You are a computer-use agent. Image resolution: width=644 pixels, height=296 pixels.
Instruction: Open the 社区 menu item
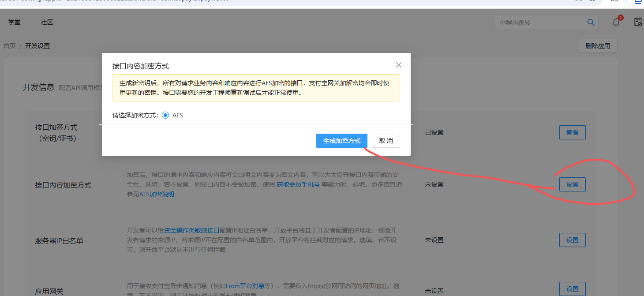pos(47,22)
